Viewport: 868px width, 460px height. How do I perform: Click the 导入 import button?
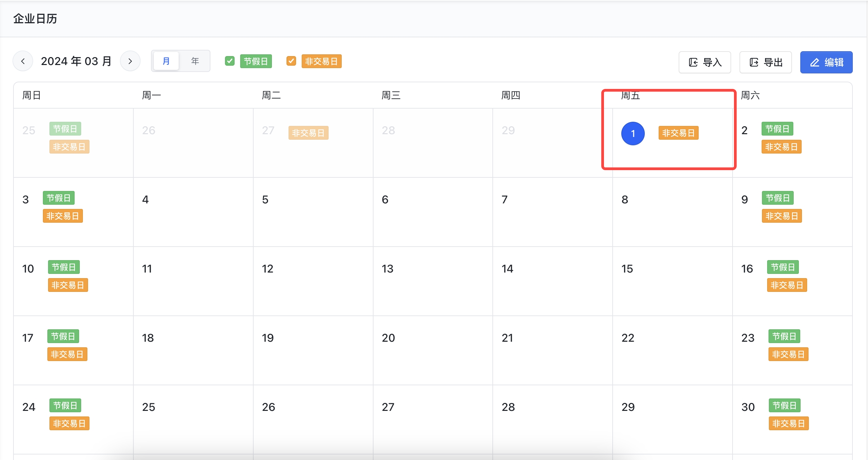pos(705,62)
